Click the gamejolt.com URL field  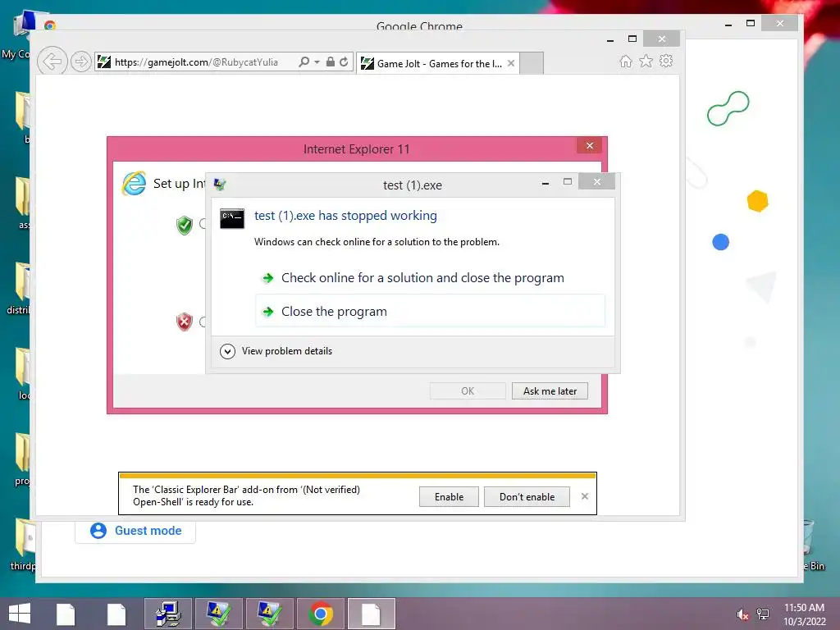[197, 62]
